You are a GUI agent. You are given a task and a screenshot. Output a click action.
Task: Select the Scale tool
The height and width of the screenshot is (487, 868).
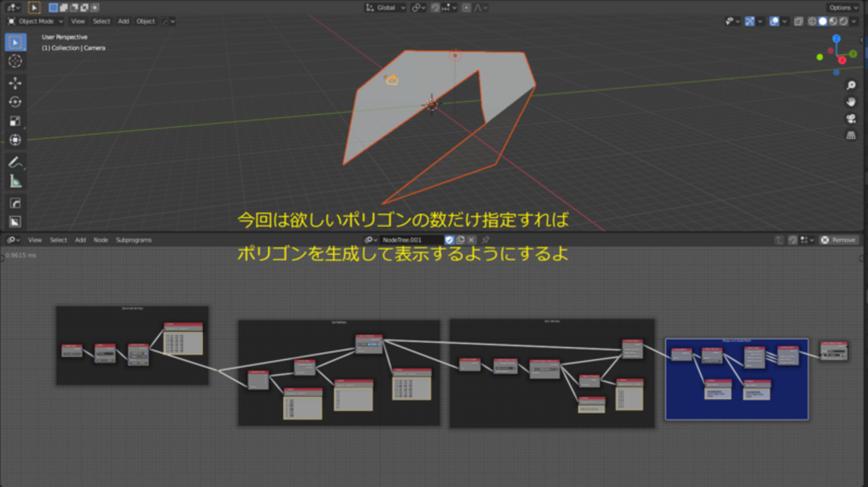(15, 121)
